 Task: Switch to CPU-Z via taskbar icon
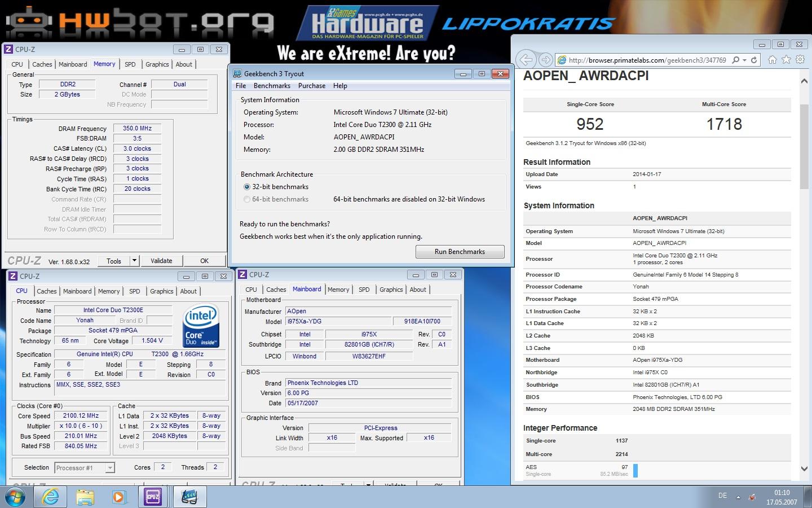(x=153, y=497)
